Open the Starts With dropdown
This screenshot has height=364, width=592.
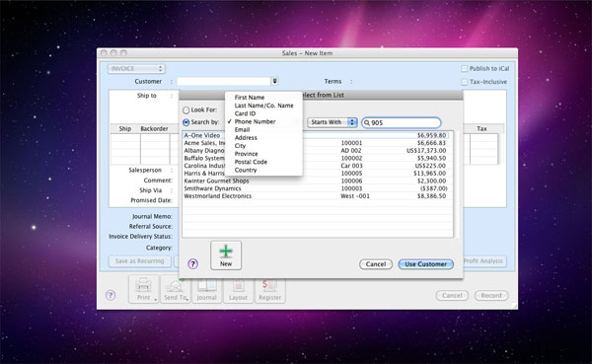pos(333,122)
